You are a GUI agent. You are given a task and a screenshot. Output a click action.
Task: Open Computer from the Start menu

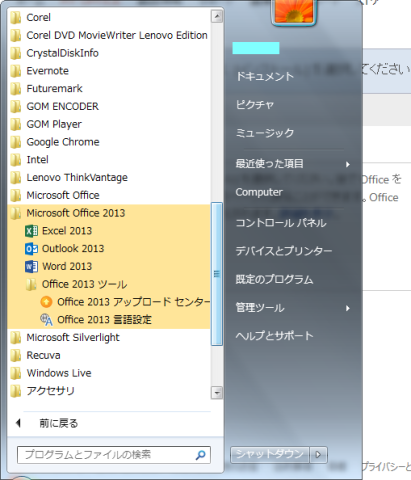click(259, 192)
